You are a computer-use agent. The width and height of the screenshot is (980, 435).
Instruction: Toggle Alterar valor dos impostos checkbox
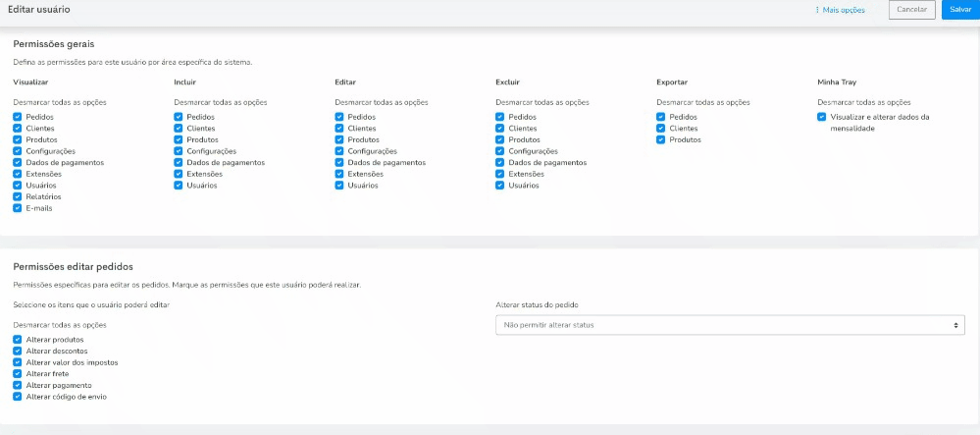(x=18, y=362)
